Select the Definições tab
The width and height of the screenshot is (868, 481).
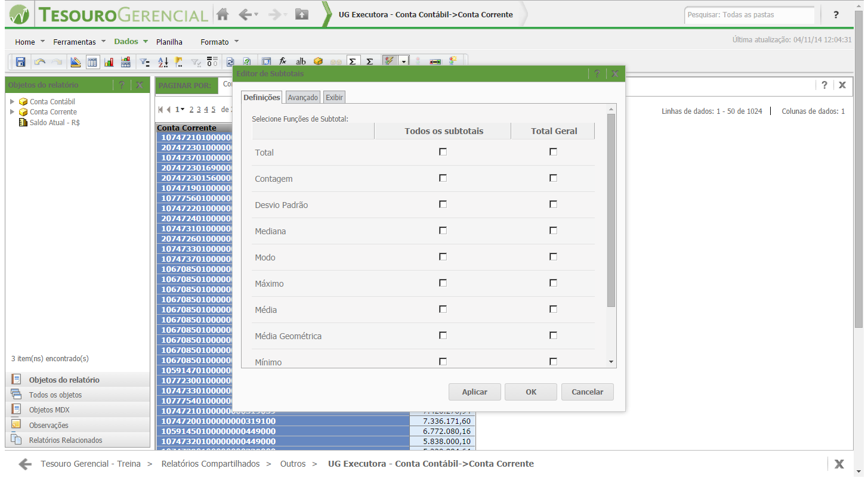point(262,97)
